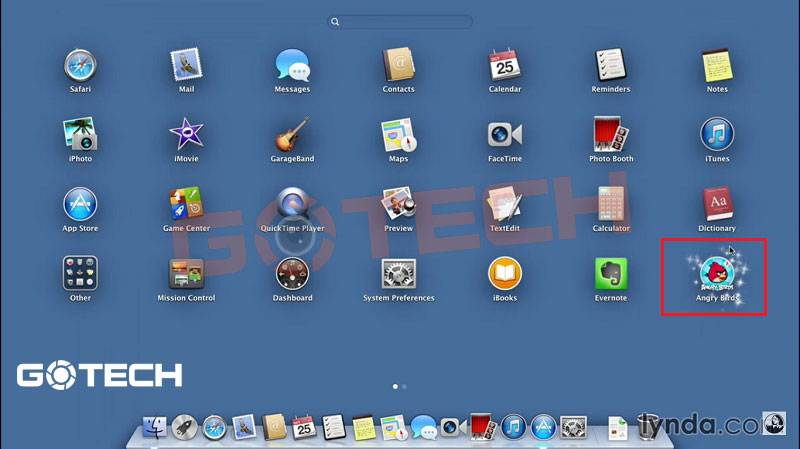Screen dimensions: 800x449
Task: Open the Dictionary app
Action: 717,204
